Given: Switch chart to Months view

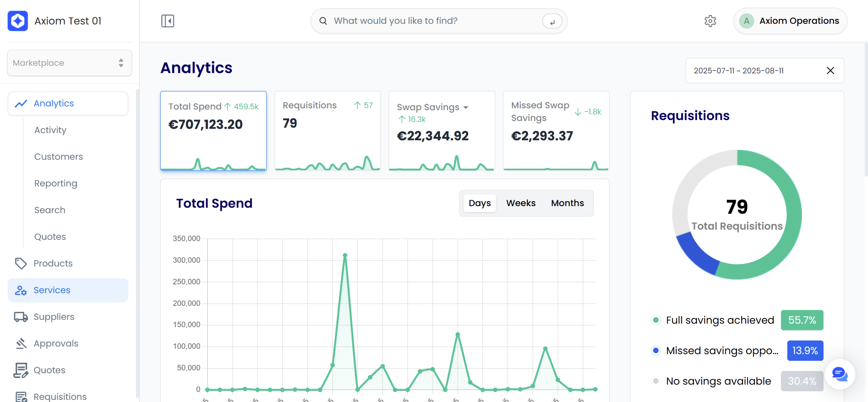Looking at the screenshot, I should pyautogui.click(x=567, y=203).
